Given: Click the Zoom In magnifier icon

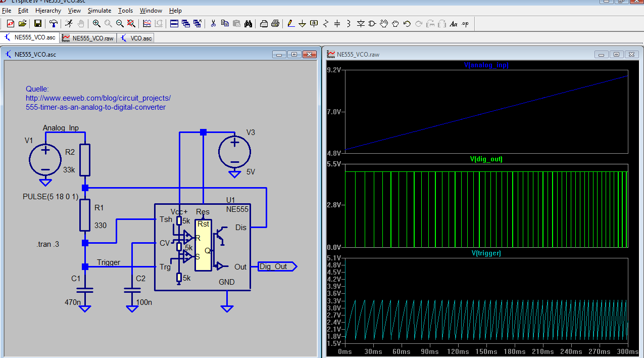Looking at the screenshot, I should tap(96, 23).
